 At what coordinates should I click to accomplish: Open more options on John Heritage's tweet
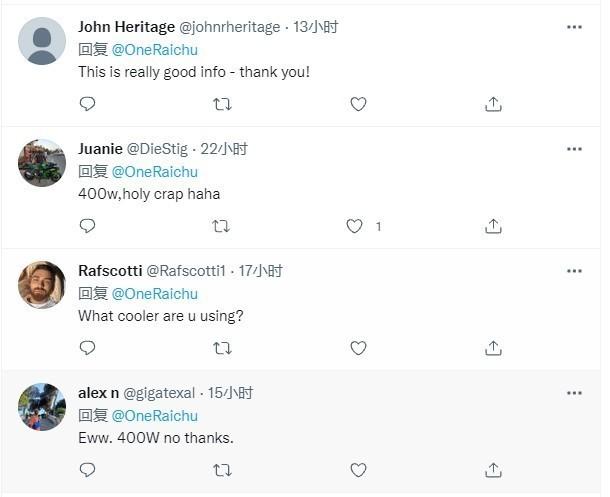point(574,27)
